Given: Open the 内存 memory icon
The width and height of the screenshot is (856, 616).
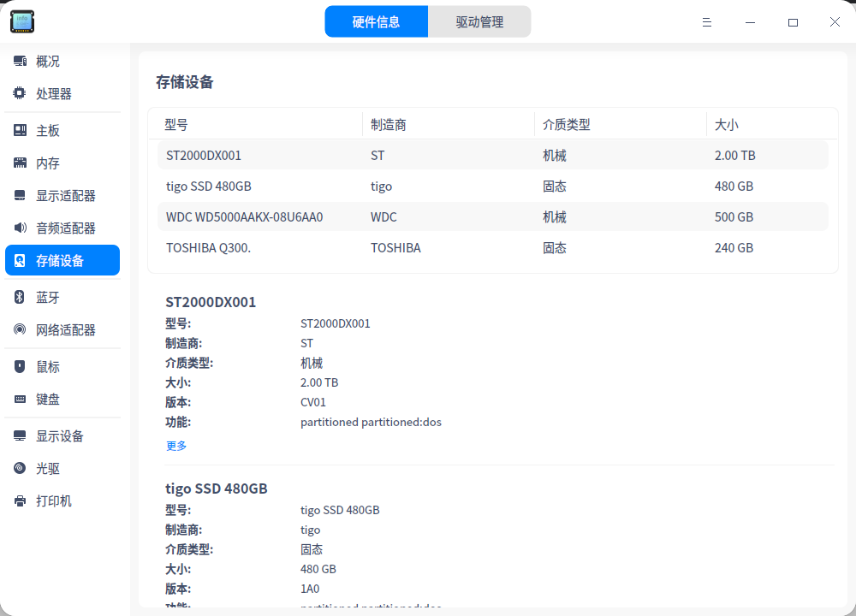Looking at the screenshot, I should coord(20,163).
